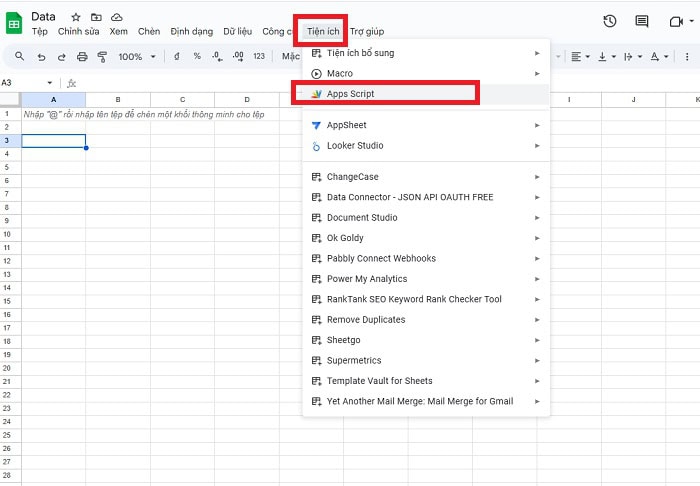Open version history clock icon
The width and height of the screenshot is (700, 486).
[x=610, y=22]
